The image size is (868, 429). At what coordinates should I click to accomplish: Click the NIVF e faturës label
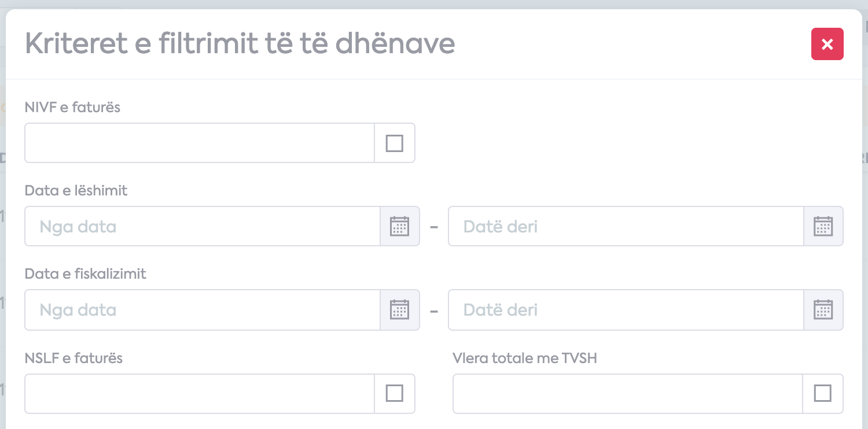point(72,107)
